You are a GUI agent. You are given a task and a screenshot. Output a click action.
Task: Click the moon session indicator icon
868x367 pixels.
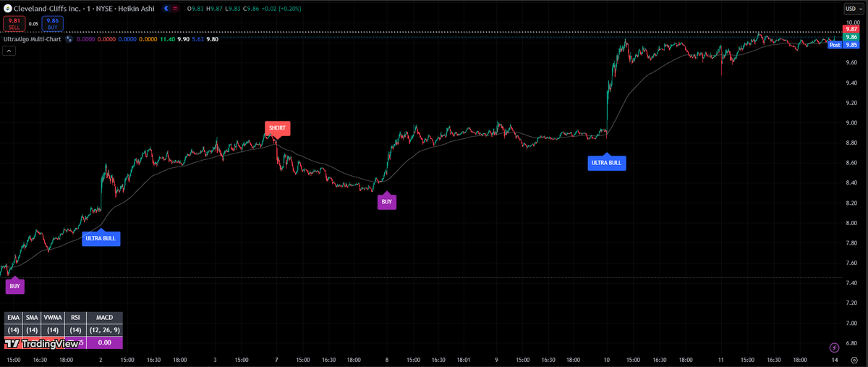coord(167,9)
